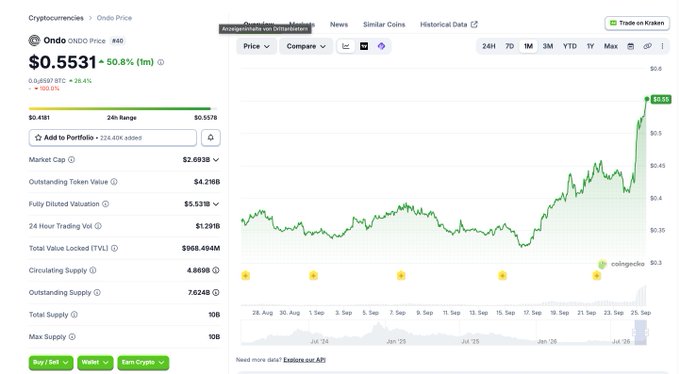The width and height of the screenshot is (680, 374).
Task: Click info icon next to 24 Hour Trading Vol
Action: [98, 226]
